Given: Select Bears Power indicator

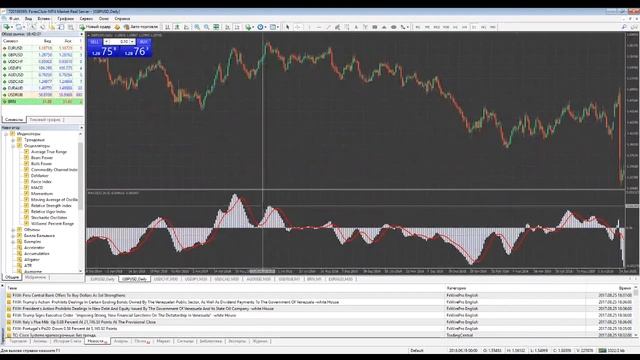Looking at the screenshot, I should tap(42, 158).
